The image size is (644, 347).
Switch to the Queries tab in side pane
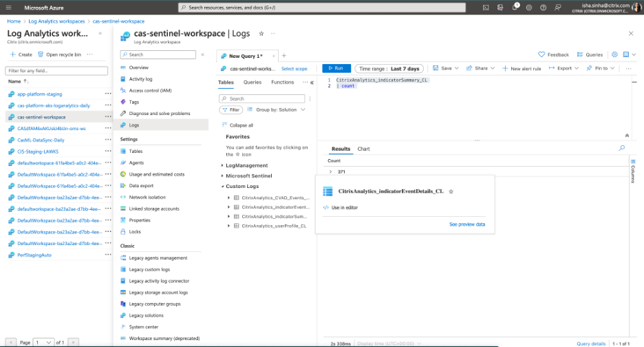point(253,82)
